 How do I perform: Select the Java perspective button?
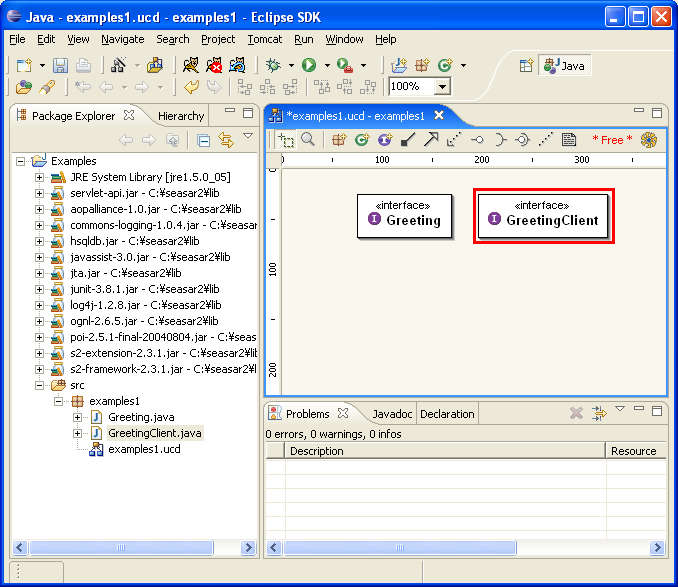(x=564, y=65)
